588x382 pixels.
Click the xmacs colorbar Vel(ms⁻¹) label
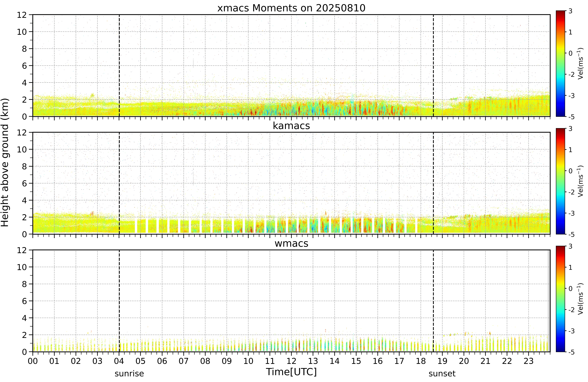click(x=581, y=64)
